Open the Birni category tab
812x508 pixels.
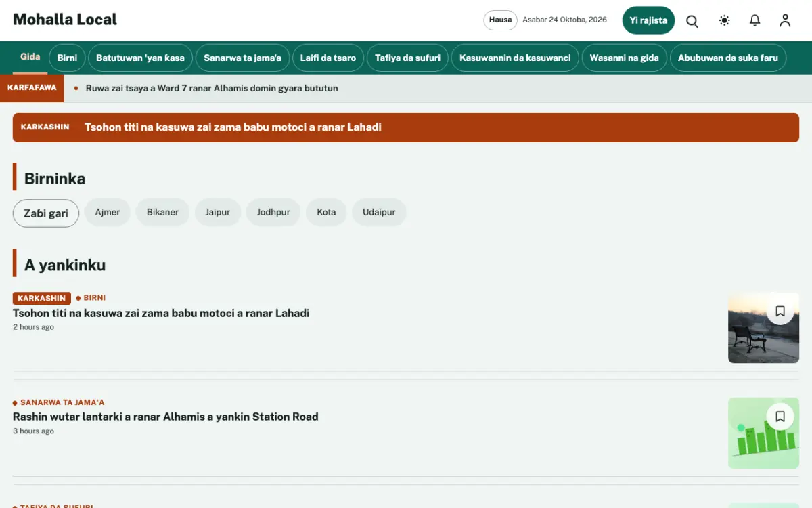pos(67,58)
